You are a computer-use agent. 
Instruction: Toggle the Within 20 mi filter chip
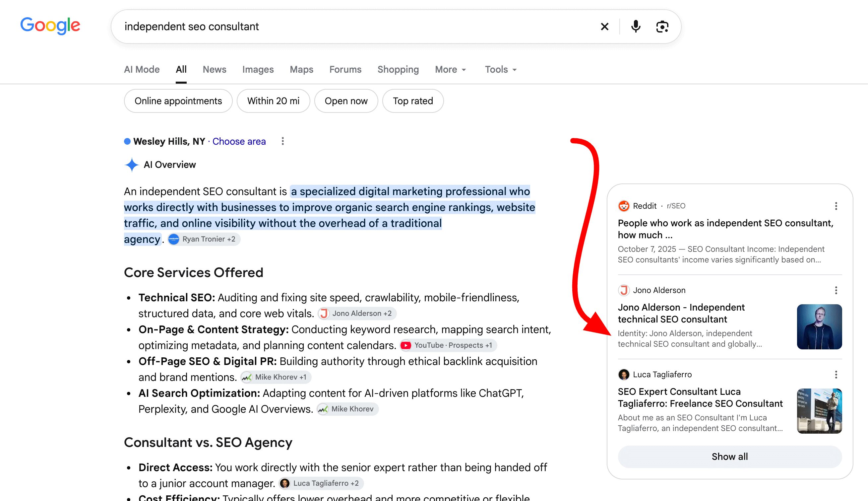[x=273, y=101]
